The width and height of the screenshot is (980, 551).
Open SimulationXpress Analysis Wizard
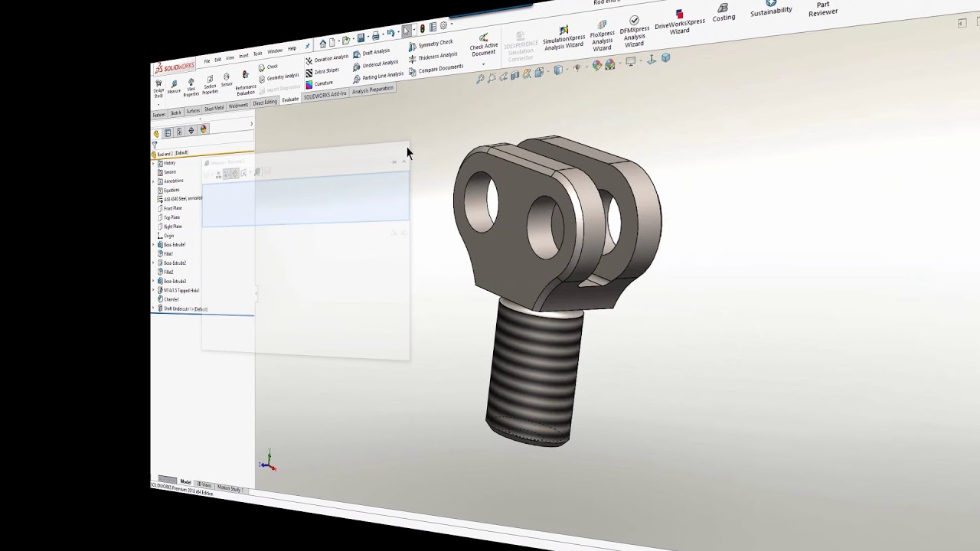coord(564,37)
